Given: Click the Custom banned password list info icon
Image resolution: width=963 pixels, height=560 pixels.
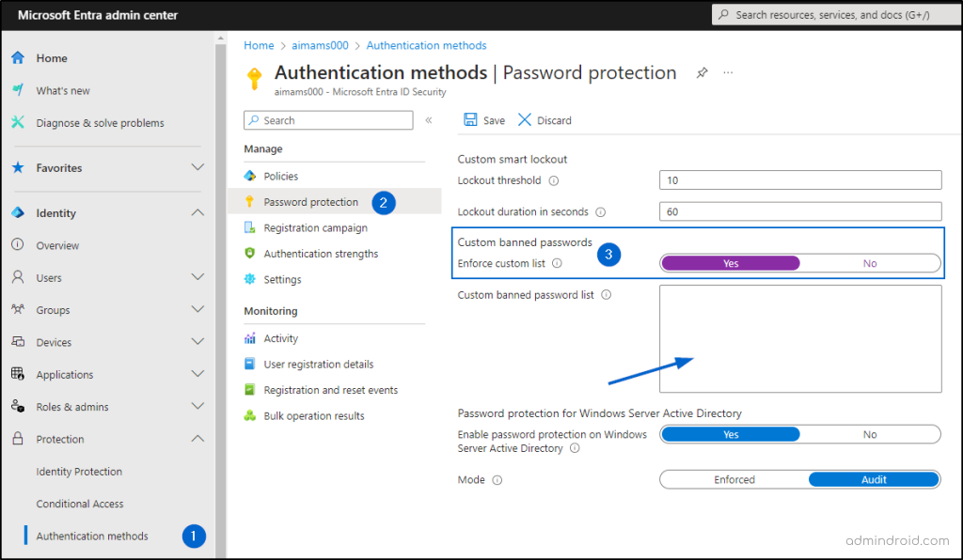Looking at the screenshot, I should click(607, 295).
